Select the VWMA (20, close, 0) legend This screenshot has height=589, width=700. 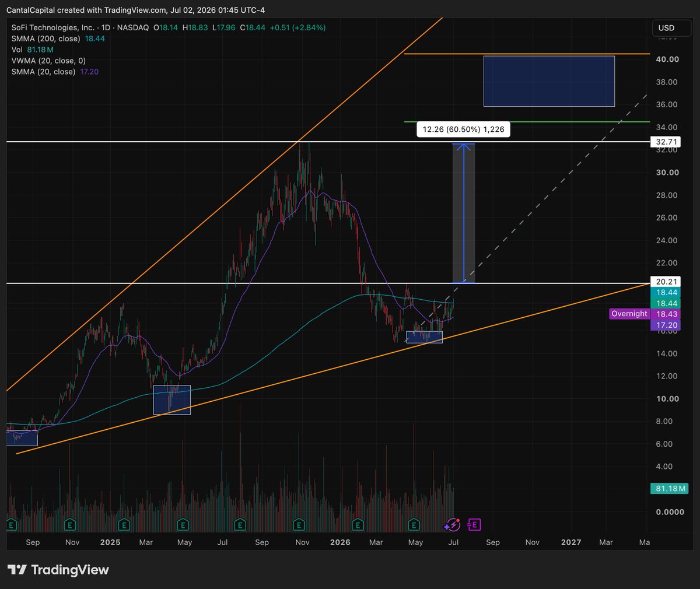pos(48,61)
